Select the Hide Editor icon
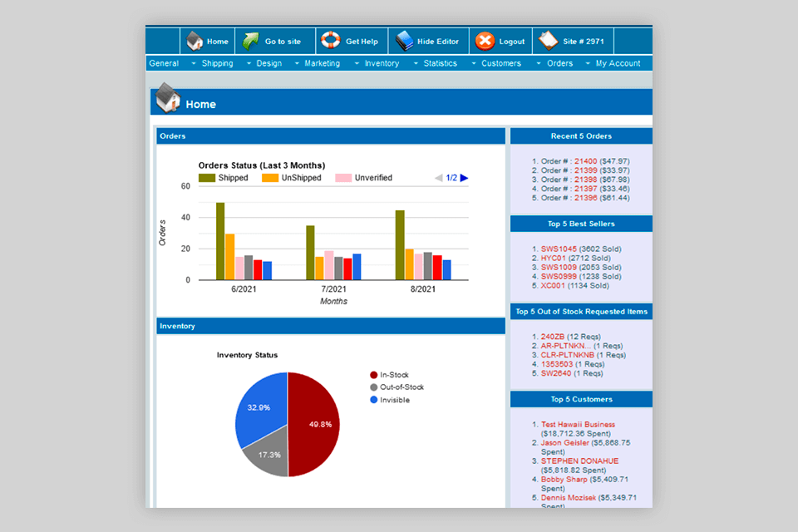 click(x=405, y=40)
